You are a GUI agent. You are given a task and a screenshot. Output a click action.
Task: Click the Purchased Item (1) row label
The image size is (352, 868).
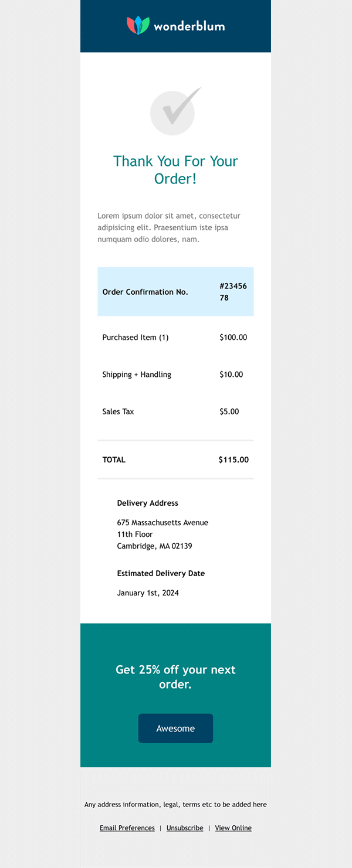point(136,338)
